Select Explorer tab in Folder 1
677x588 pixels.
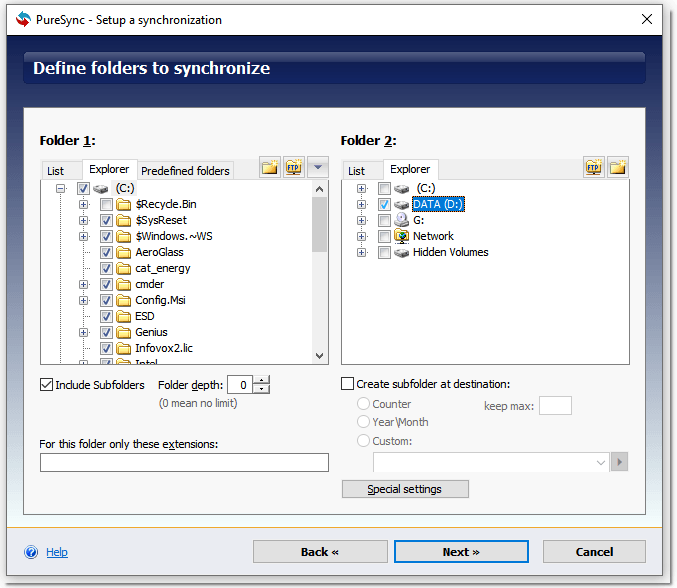pos(109,169)
